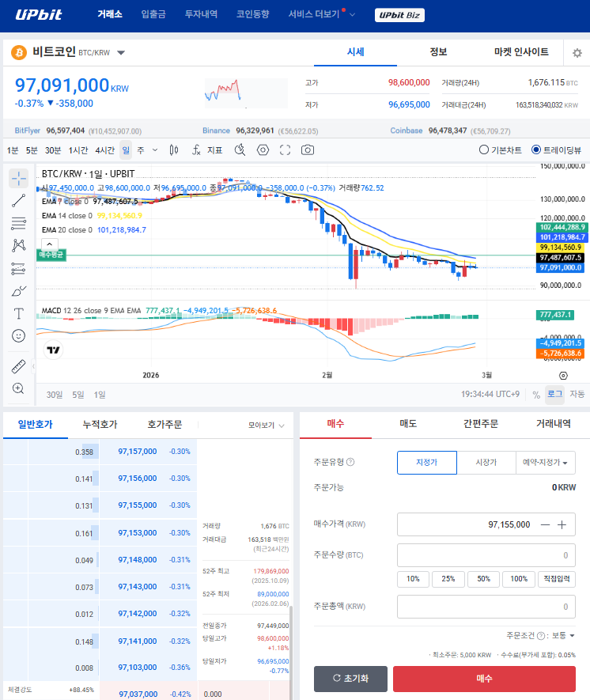Select the XABCD pattern tool
The height and width of the screenshot is (700, 590).
pyautogui.click(x=18, y=245)
